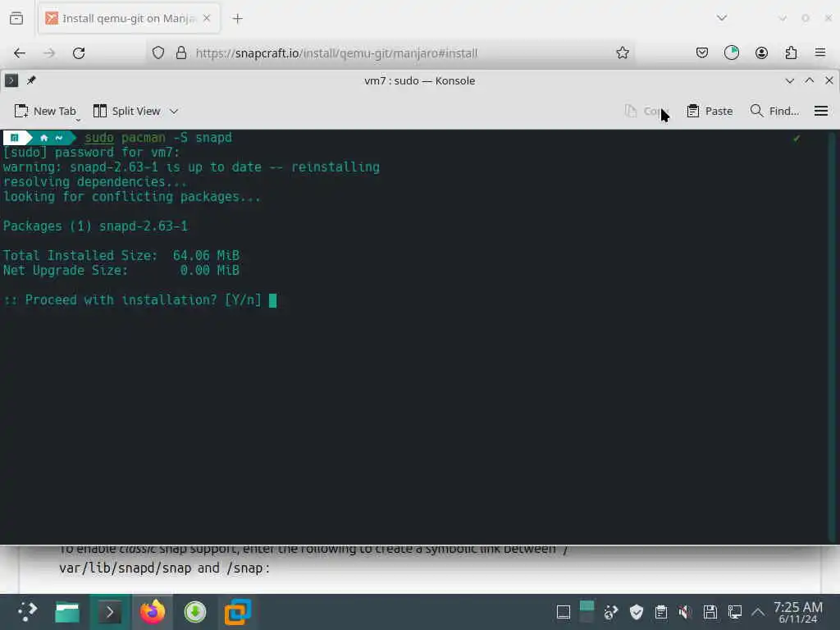This screenshot has height=630, width=840.
Task: Click the show desktop tray icon
Action: 563,612
